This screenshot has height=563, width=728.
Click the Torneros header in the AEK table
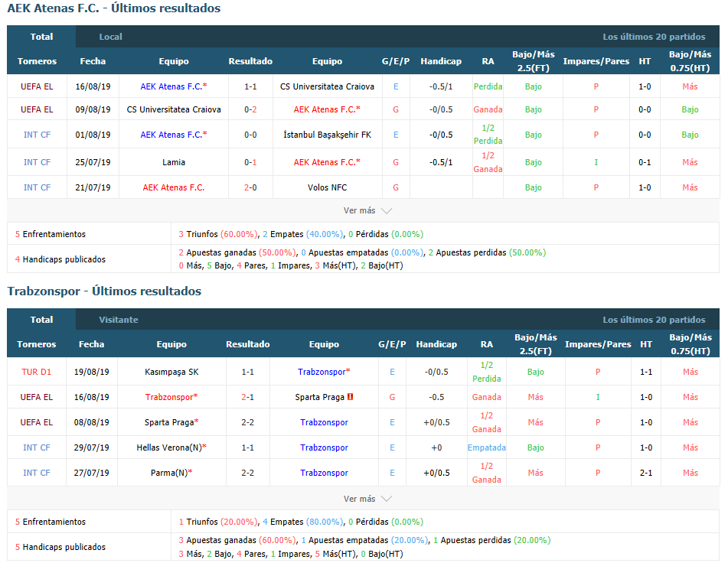tap(37, 61)
